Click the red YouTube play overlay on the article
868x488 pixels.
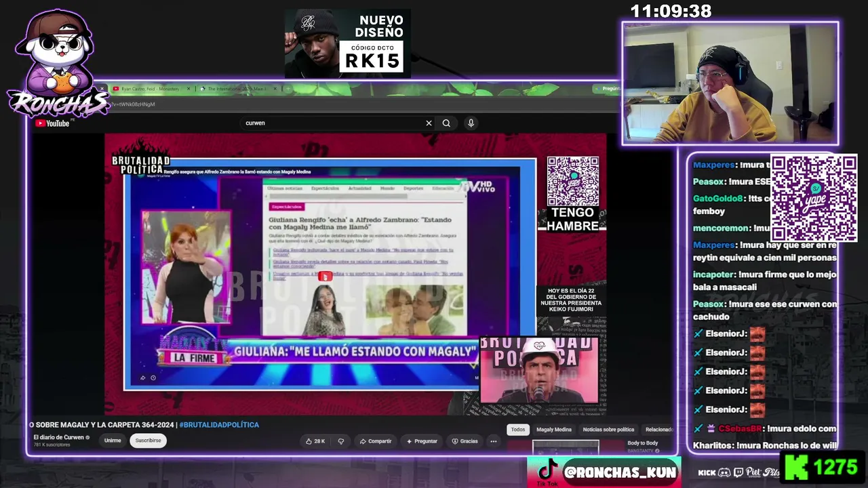point(325,276)
